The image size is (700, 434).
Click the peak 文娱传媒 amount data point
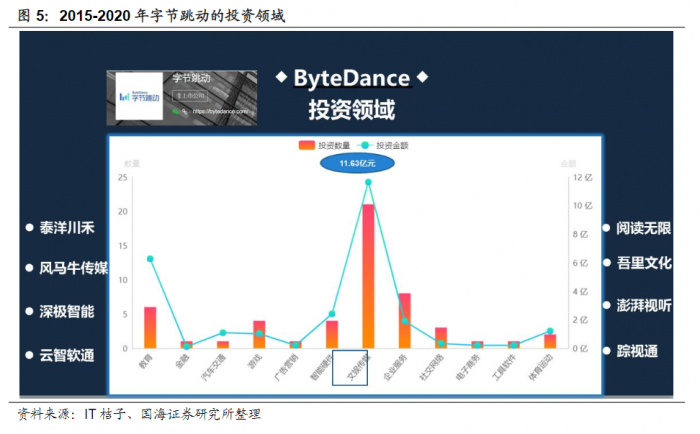click(368, 182)
